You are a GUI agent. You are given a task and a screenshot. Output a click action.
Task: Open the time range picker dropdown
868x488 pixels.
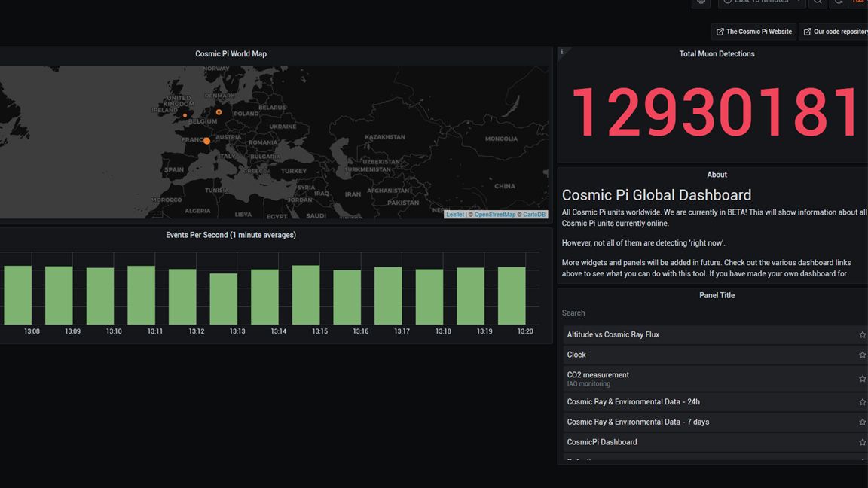[761, 2]
